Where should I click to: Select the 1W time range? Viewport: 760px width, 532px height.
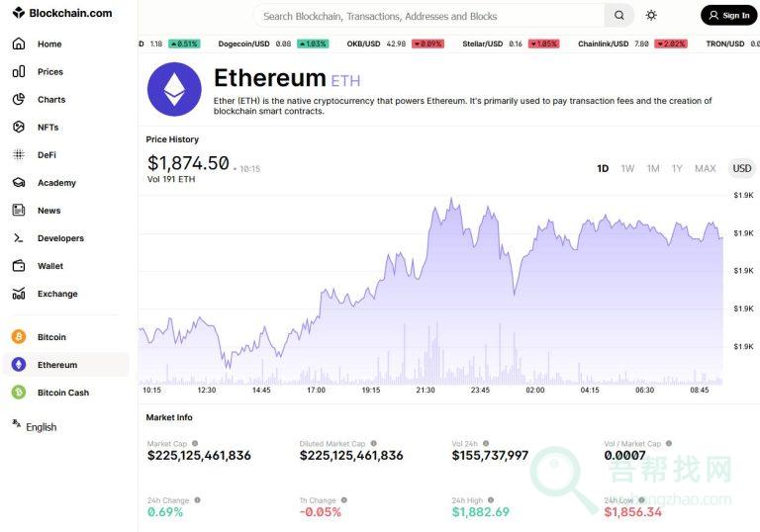coord(627,169)
